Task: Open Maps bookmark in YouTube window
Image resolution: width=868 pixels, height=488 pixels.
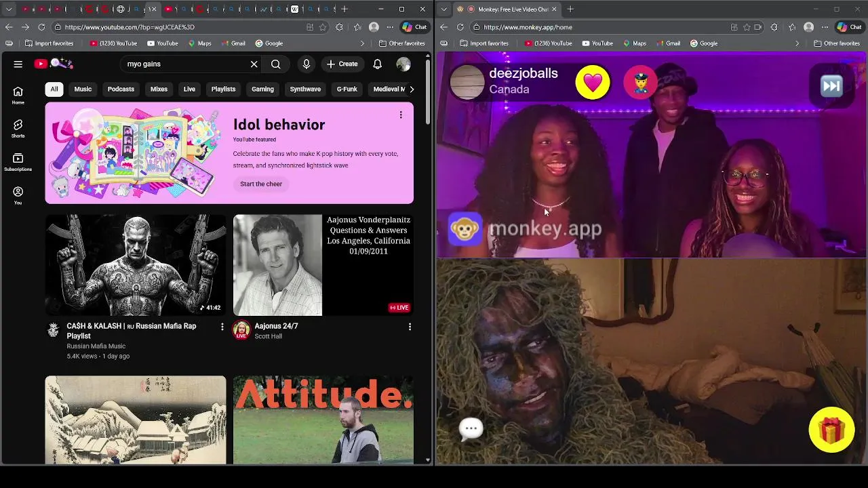Action: [x=199, y=43]
